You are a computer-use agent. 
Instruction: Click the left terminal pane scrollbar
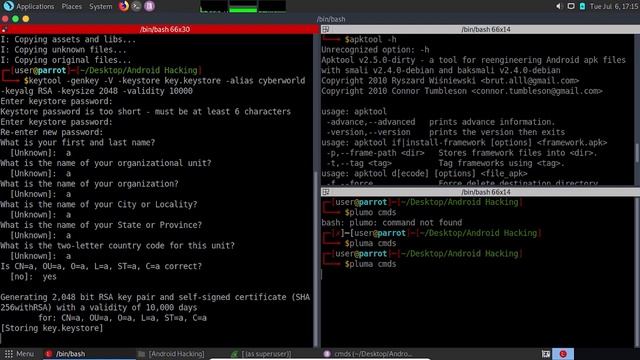316,190
